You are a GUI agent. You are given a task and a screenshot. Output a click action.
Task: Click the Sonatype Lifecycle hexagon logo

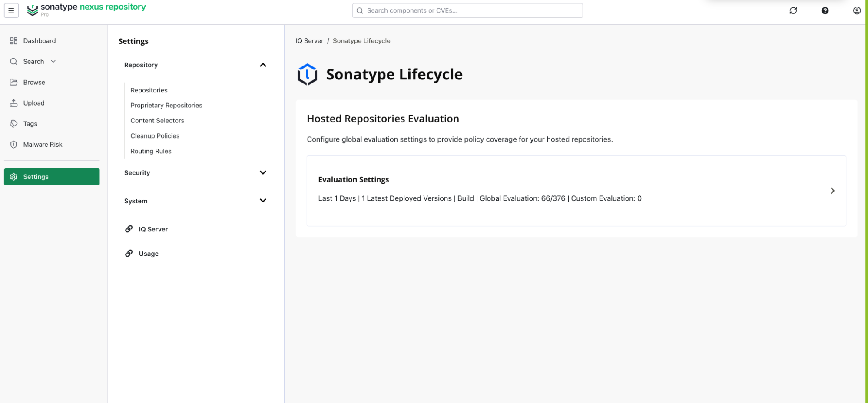(x=307, y=74)
